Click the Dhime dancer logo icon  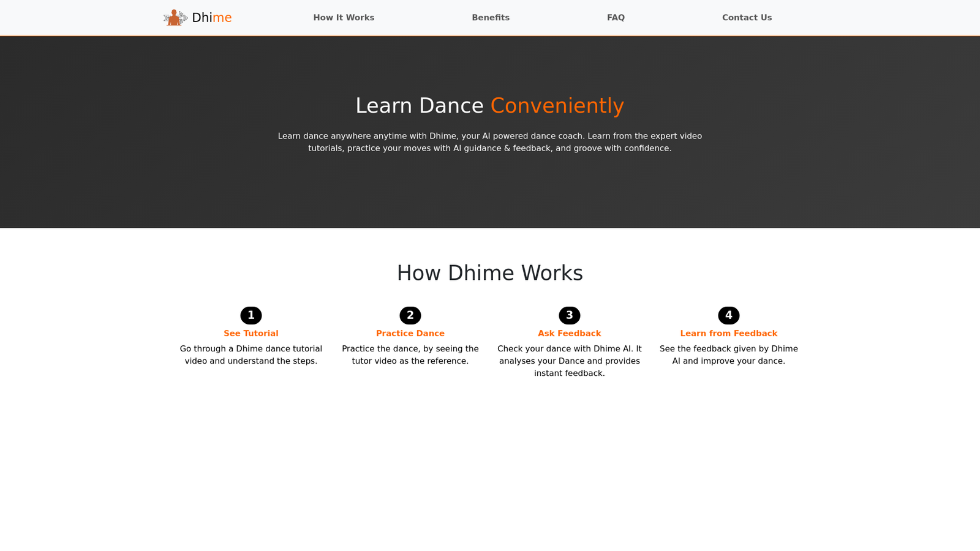click(175, 18)
